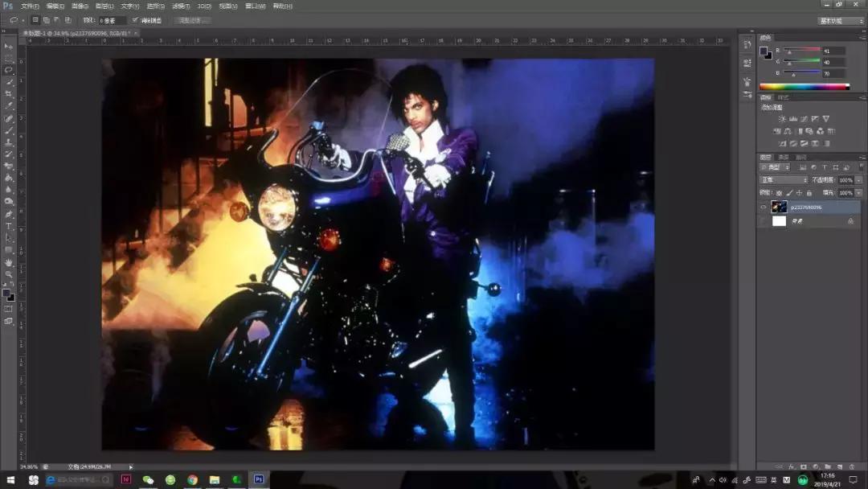Screen dimensions: 868x489
Task: Click the foreground color swatch in Color panel
Action: tap(764, 51)
